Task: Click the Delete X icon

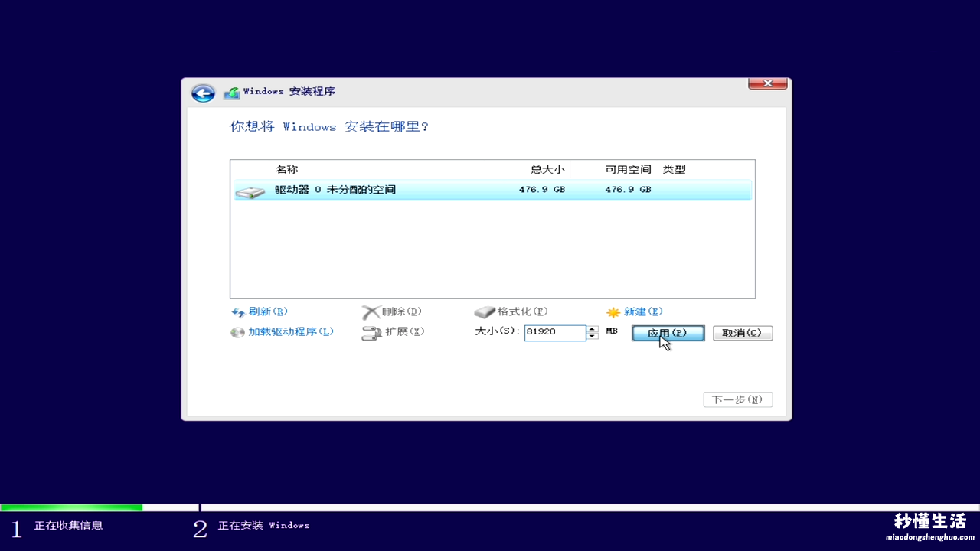Action: [x=371, y=312]
